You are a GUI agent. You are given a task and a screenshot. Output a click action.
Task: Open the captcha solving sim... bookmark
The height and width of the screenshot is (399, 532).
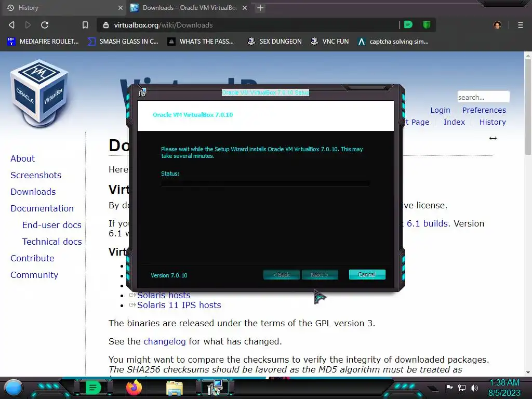(x=393, y=42)
